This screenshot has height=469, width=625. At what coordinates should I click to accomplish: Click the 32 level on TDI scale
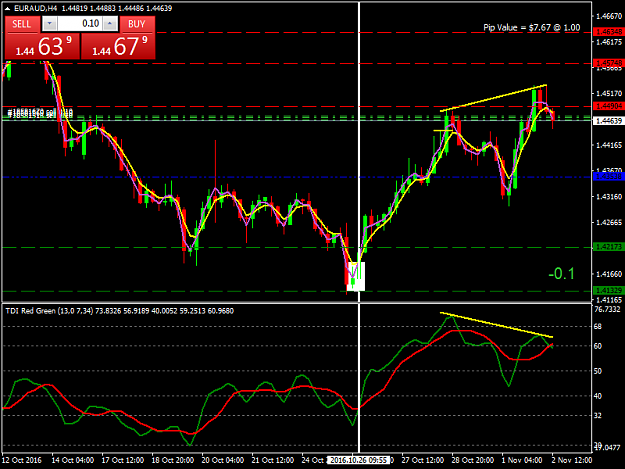[x=598, y=415]
